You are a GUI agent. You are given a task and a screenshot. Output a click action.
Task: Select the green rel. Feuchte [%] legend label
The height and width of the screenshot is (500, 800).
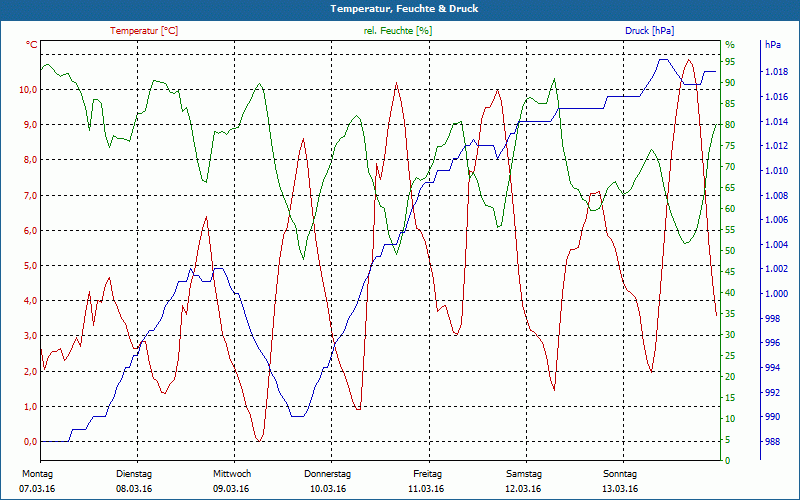click(x=398, y=31)
